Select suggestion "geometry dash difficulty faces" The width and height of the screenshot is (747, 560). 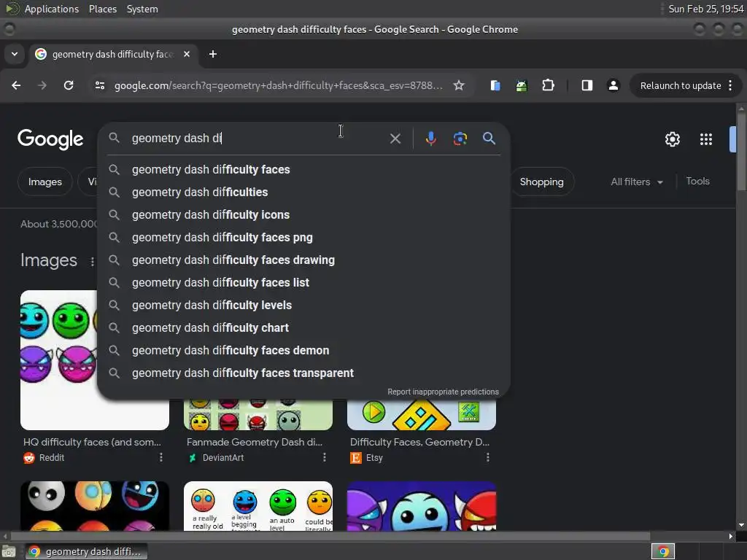click(x=303, y=169)
